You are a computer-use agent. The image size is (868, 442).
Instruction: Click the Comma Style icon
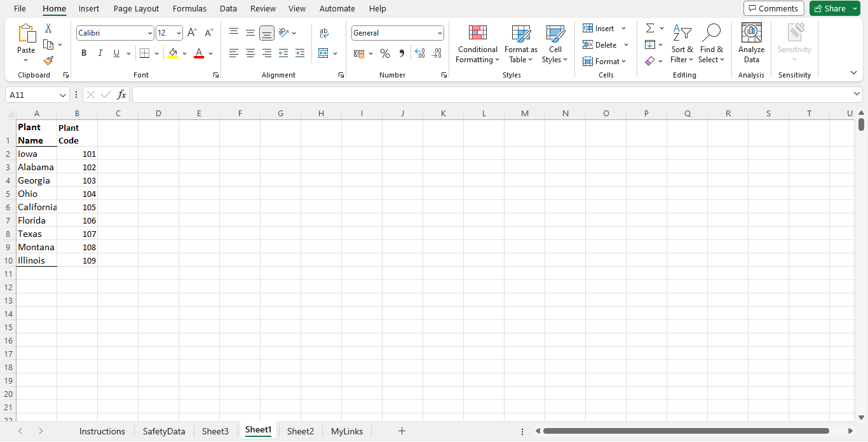click(402, 53)
